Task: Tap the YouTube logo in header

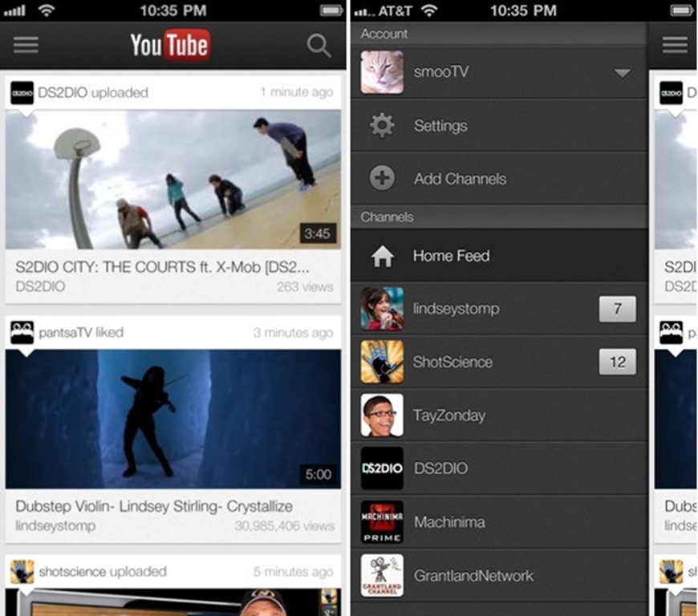Action: click(x=171, y=45)
